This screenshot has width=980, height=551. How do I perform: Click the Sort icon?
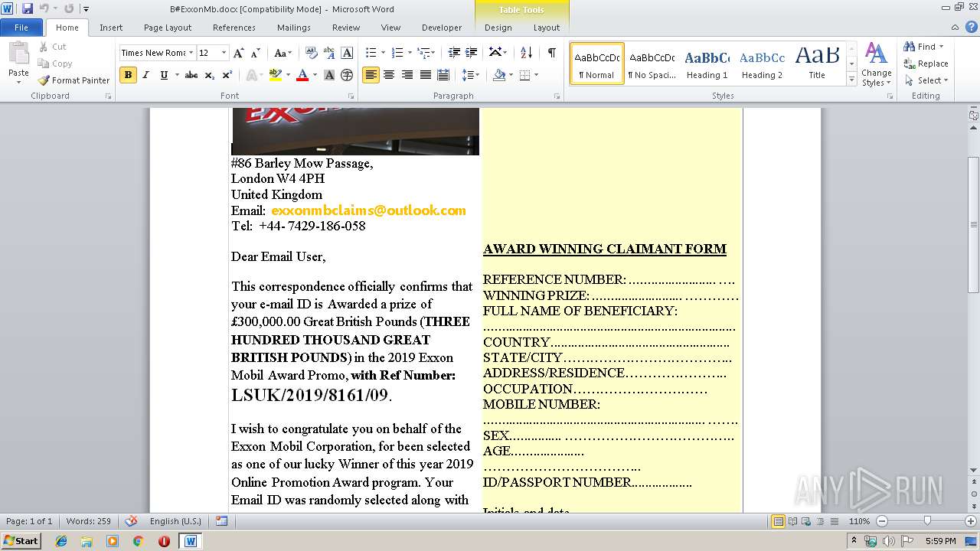pos(526,53)
